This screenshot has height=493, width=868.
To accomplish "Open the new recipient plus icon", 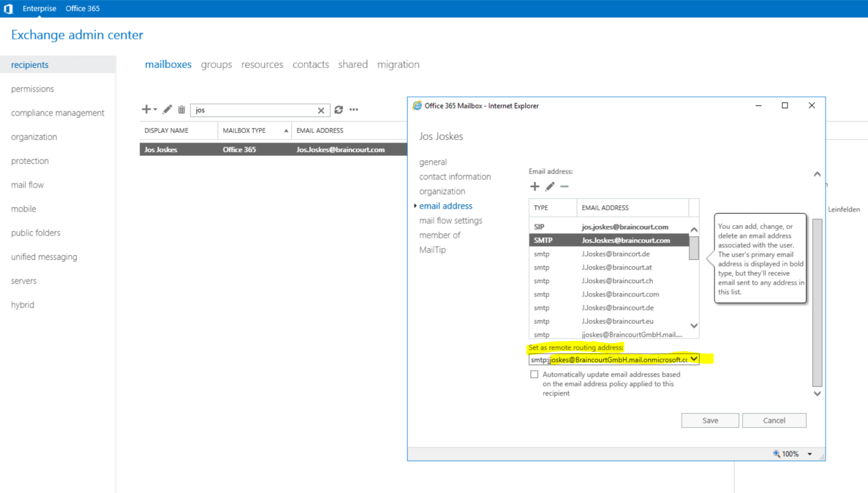I will click(146, 109).
